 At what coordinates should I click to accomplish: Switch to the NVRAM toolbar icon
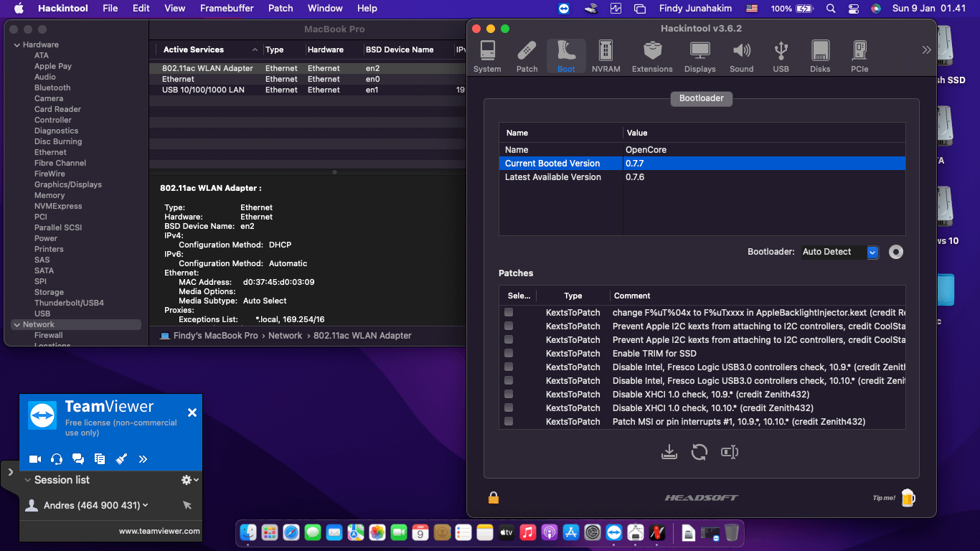coord(606,57)
